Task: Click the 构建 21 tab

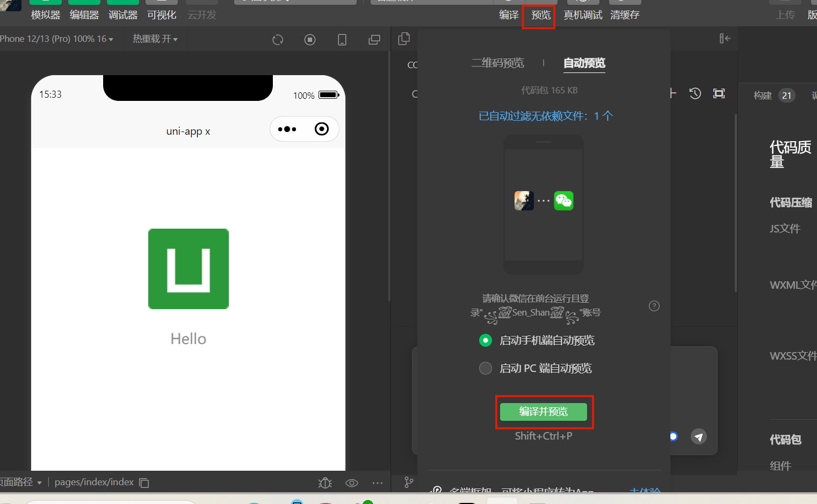Action: click(773, 96)
